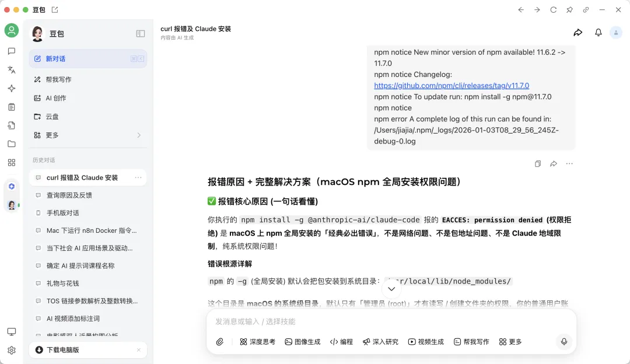Copy the user message with the copy icon
630x364 pixels.
[538, 163]
